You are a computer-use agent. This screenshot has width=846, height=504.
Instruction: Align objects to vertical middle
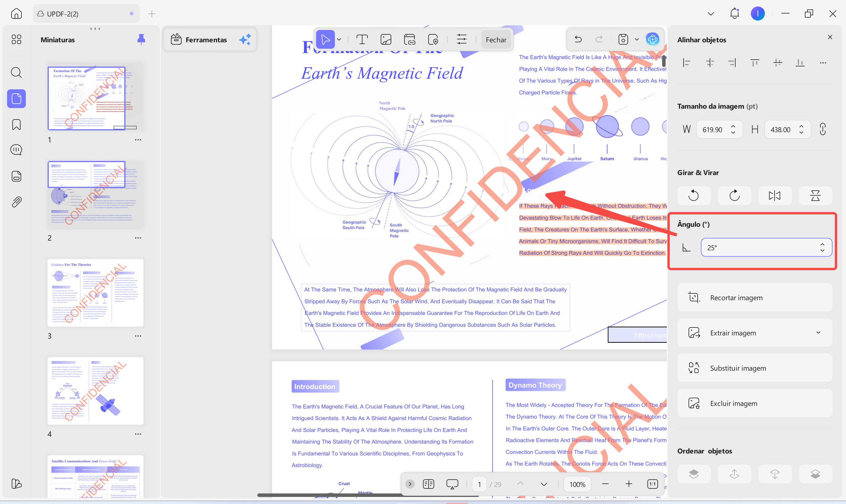[x=778, y=63]
